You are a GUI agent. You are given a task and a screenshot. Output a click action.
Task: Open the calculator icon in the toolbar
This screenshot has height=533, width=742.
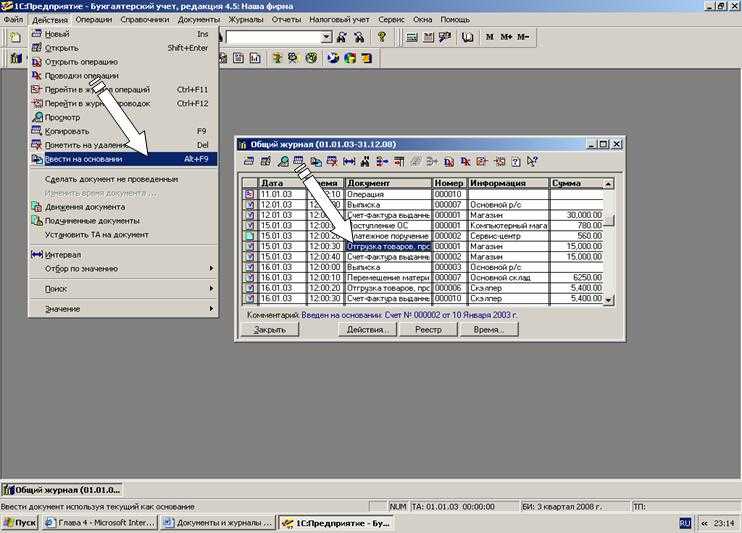pyautogui.click(x=412, y=37)
